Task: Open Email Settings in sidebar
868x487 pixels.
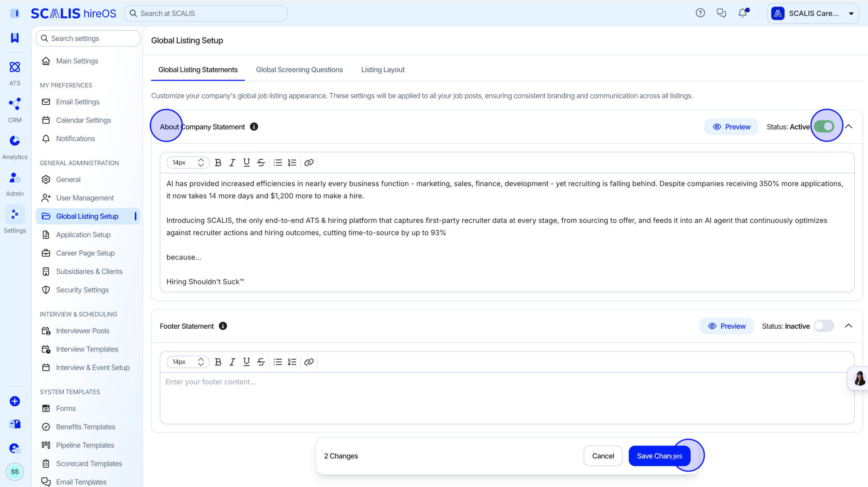Action: tap(88, 102)
